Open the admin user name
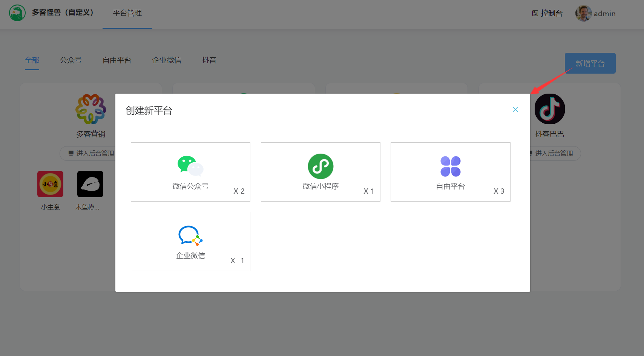Viewport: 644px width, 356px height. click(x=604, y=14)
